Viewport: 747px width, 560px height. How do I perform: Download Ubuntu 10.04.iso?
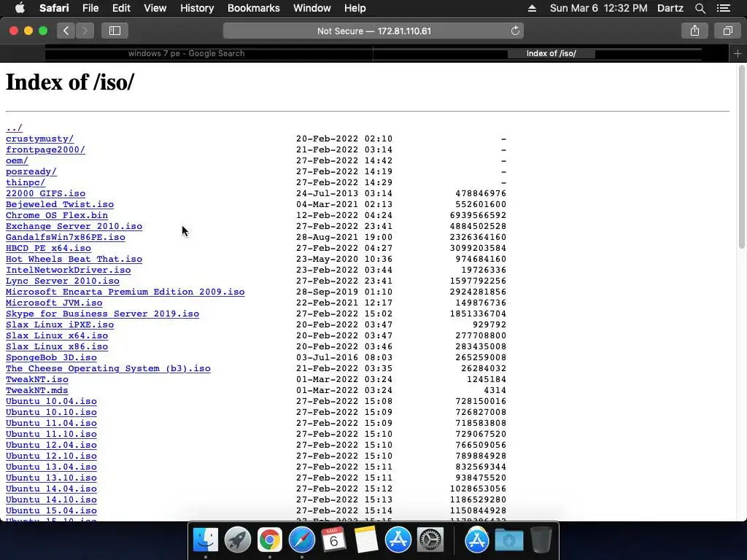[x=51, y=402]
